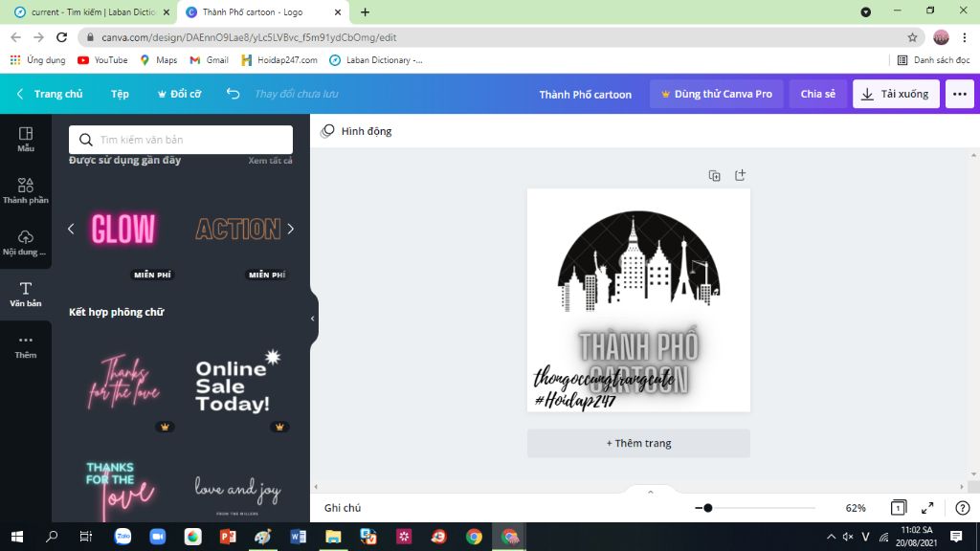This screenshot has width=980, height=551.
Task: Collapse the side panel with arrow handle
Action: point(313,319)
